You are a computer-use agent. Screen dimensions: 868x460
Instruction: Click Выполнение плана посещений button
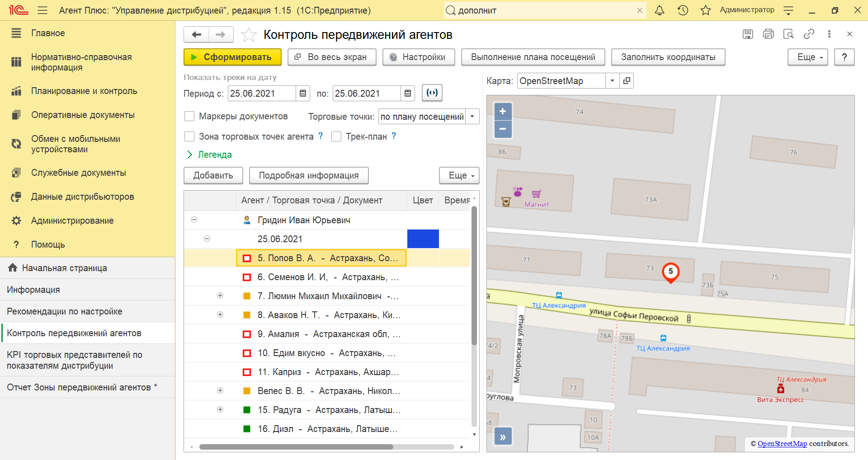pyautogui.click(x=533, y=57)
